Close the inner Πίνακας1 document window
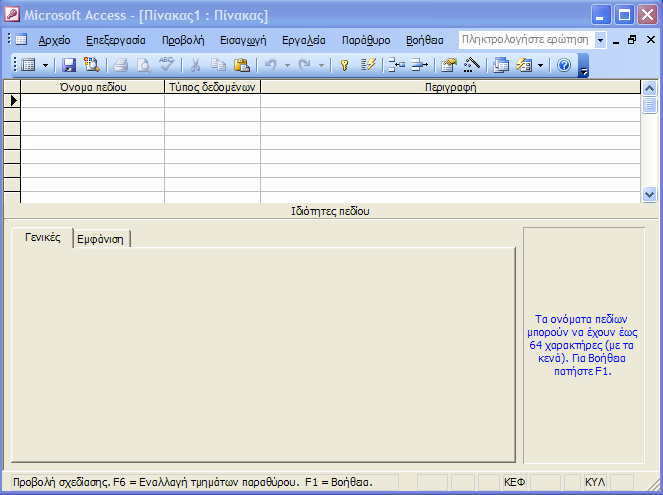The height and width of the screenshot is (495, 663). pyautogui.click(x=651, y=40)
